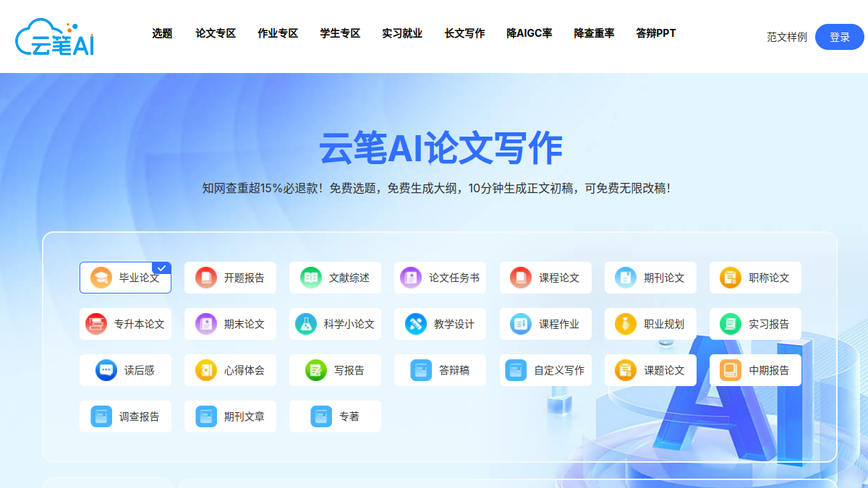
Task: Click the 调查报告 blue icon
Action: pos(101,416)
